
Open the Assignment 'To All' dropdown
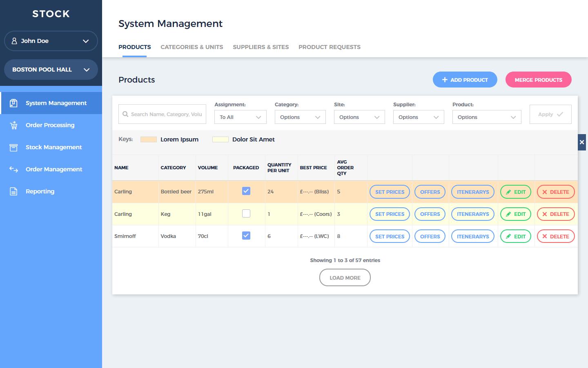[240, 117]
